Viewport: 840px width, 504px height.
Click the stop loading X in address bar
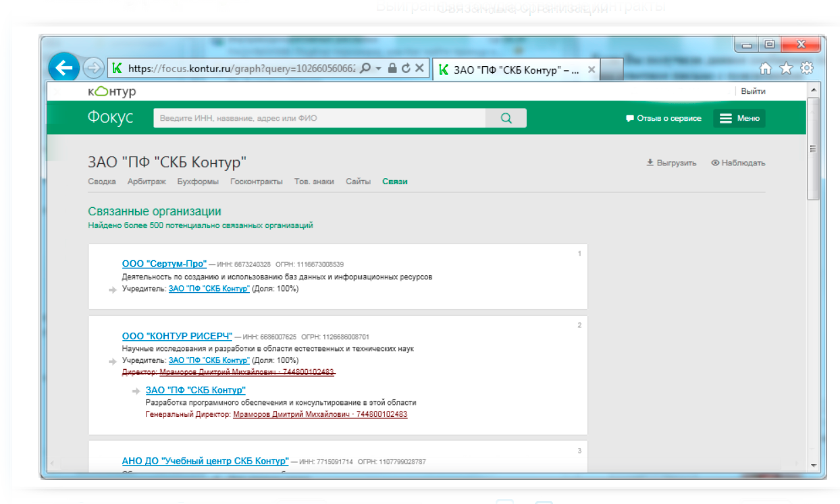[x=419, y=68]
